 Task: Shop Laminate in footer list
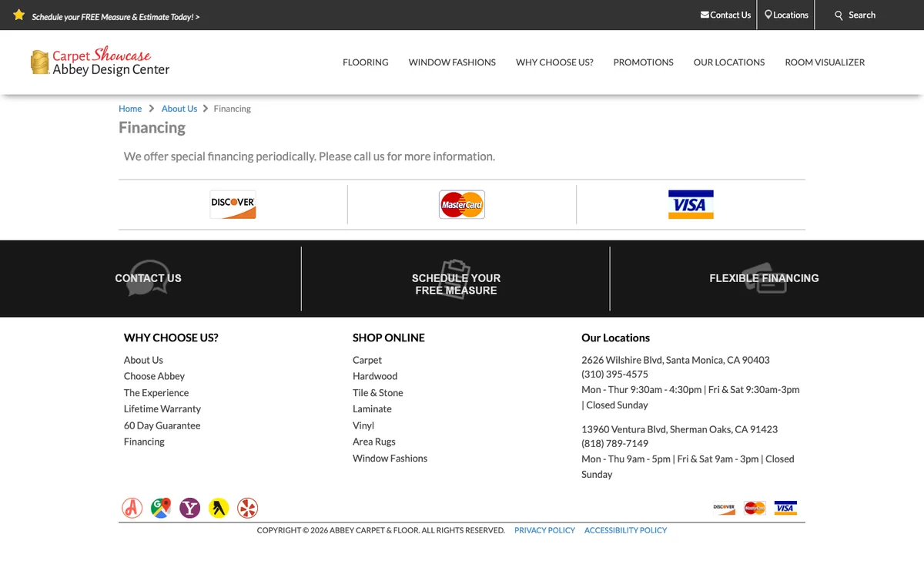pos(372,409)
